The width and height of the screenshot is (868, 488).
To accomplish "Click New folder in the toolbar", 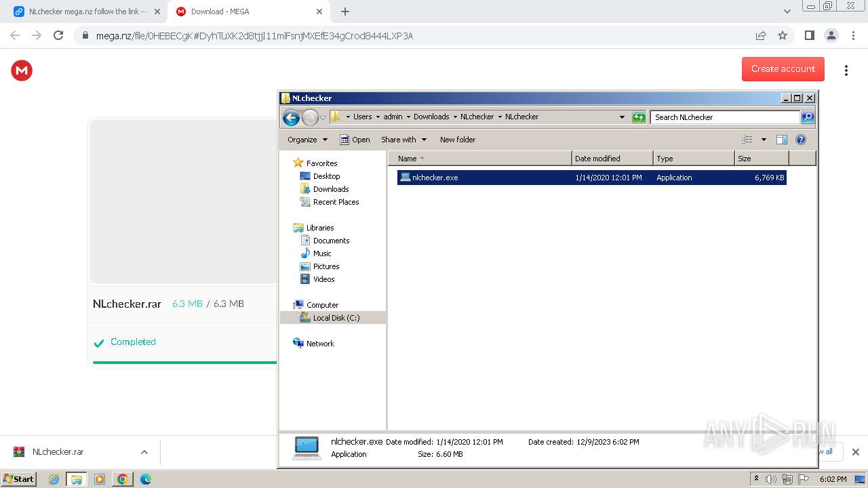I will tap(458, 140).
